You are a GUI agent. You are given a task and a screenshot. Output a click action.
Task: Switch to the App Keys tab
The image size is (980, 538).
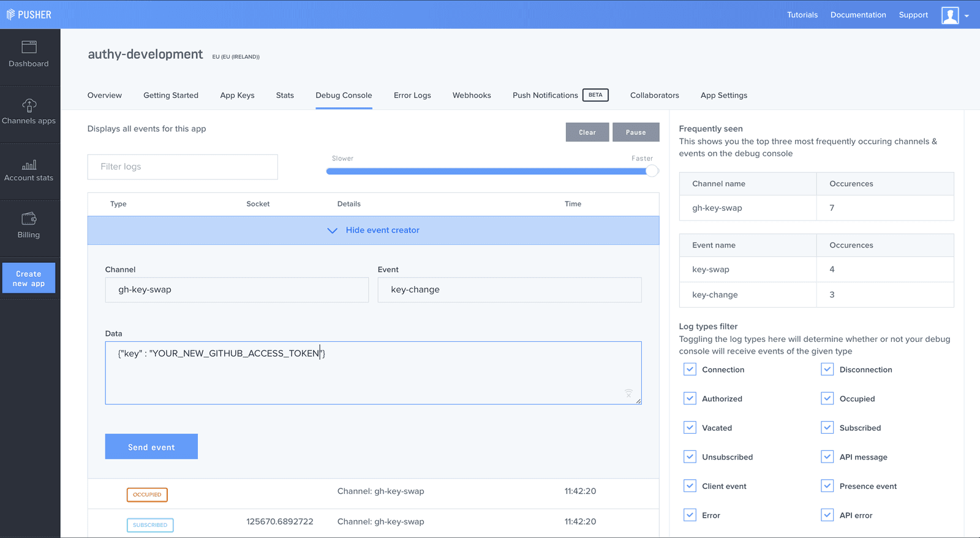point(237,96)
